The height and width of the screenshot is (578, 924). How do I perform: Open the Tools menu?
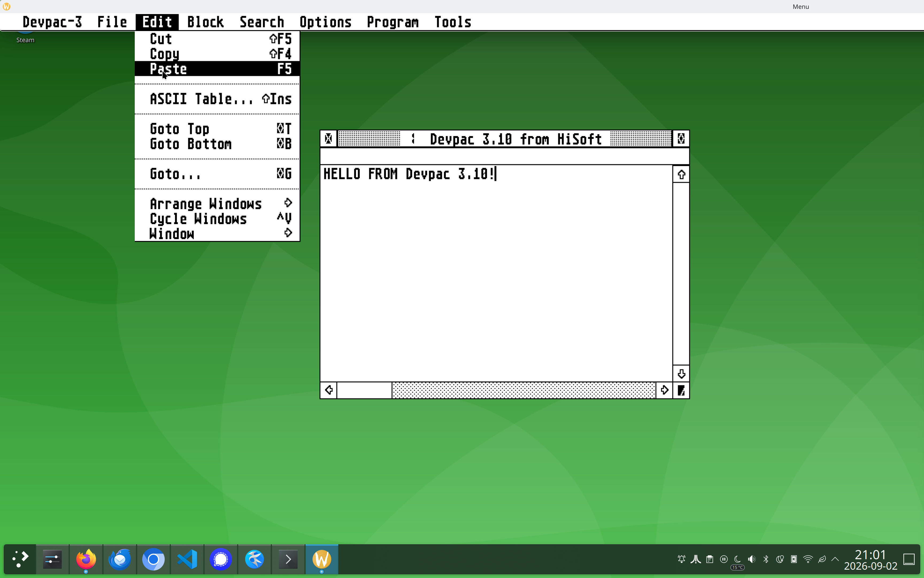[453, 22]
